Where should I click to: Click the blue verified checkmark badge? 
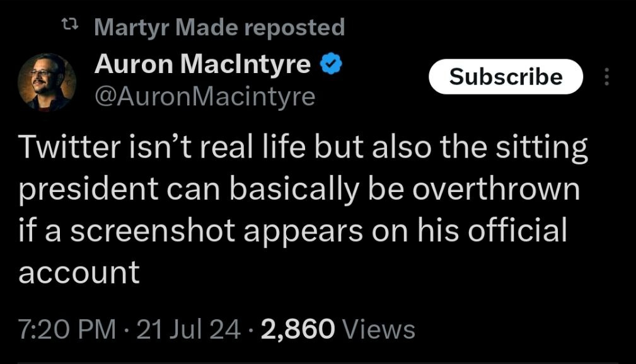(x=332, y=64)
